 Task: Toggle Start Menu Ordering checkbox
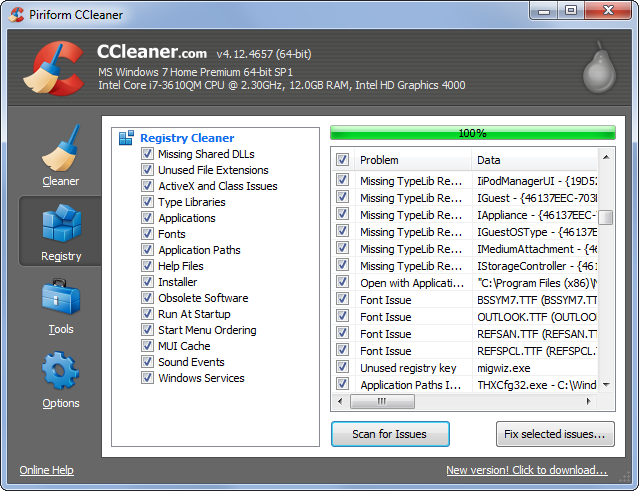click(147, 330)
